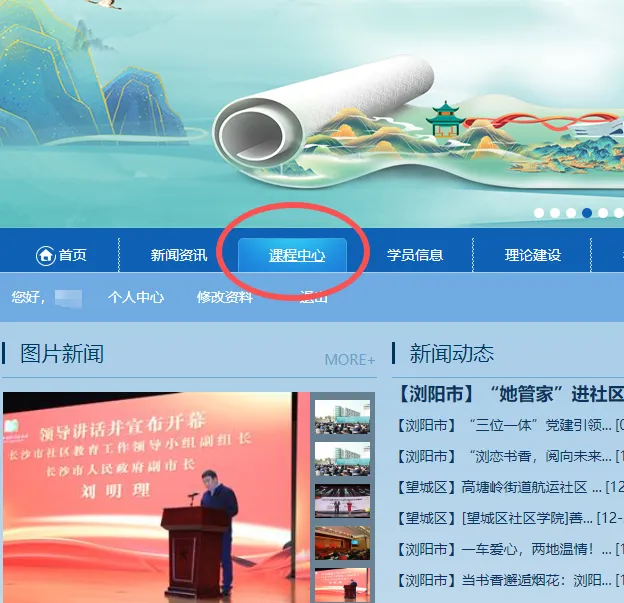Go to the 学员信息 menu item
This screenshot has height=603, width=624.
click(415, 255)
